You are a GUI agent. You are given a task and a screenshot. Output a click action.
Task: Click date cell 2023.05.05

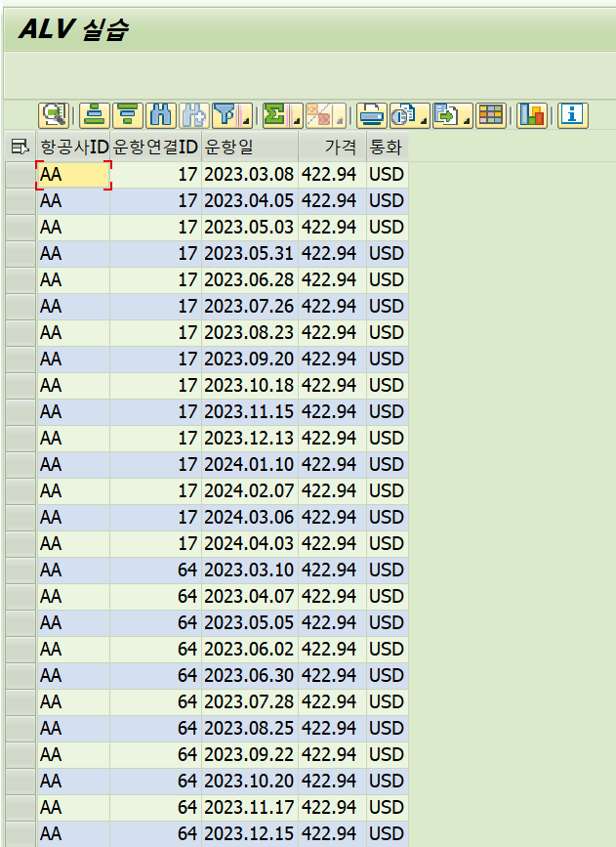point(249,623)
